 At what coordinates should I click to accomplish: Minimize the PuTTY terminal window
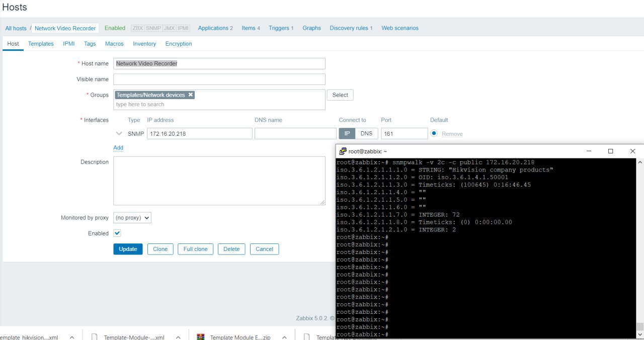click(x=588, y=151)
